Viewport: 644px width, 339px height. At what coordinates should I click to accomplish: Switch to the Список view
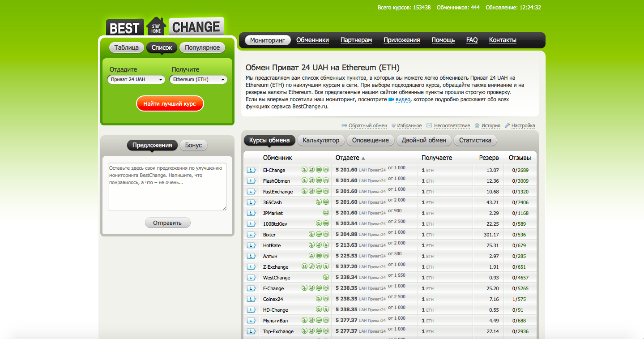pyautogui.click(x=162, y=47)
